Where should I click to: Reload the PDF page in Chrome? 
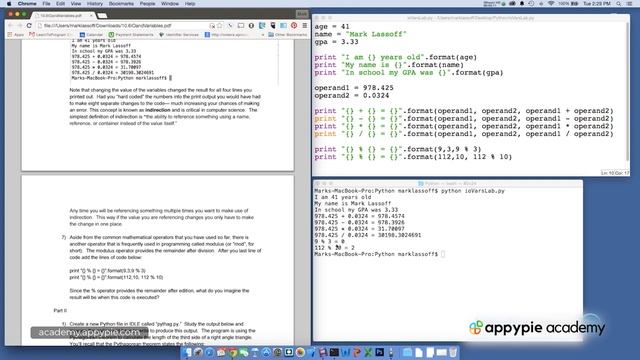29,26
